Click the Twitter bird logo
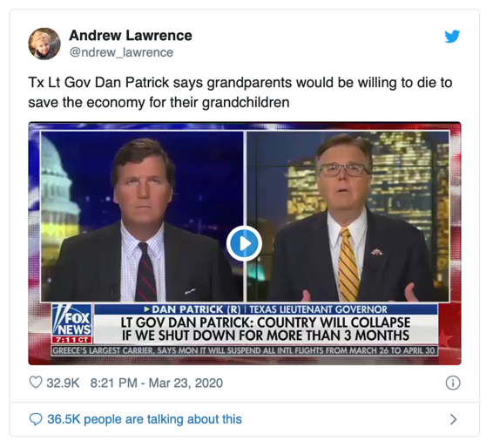Viewport: 493px width, 448px height. click(452, 37)
